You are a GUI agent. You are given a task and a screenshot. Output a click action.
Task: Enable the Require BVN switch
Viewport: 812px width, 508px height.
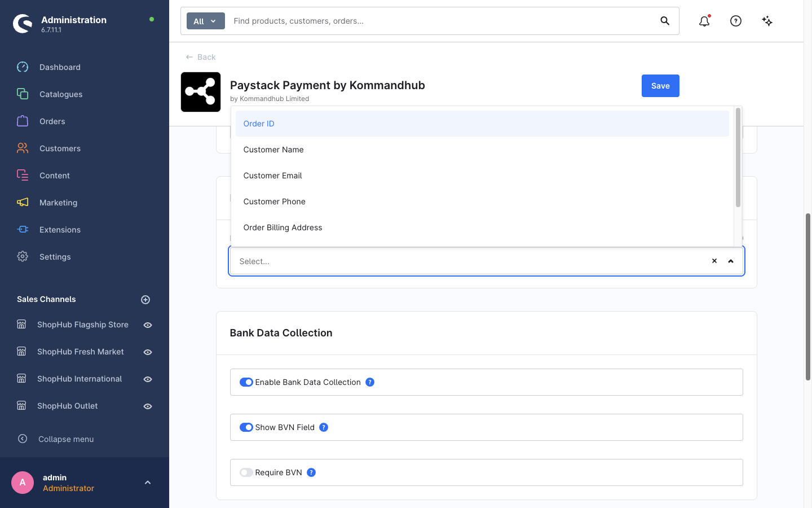pyautogui.click(x=246, y=472)
